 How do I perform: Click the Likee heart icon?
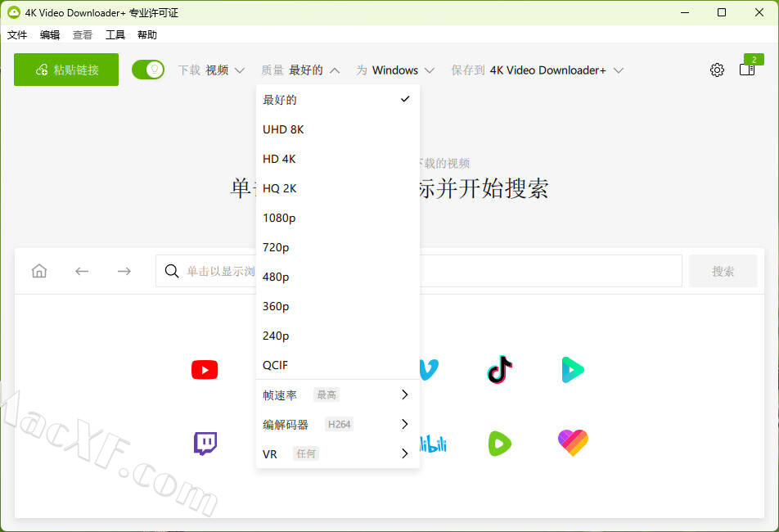(x=573, y=443)
